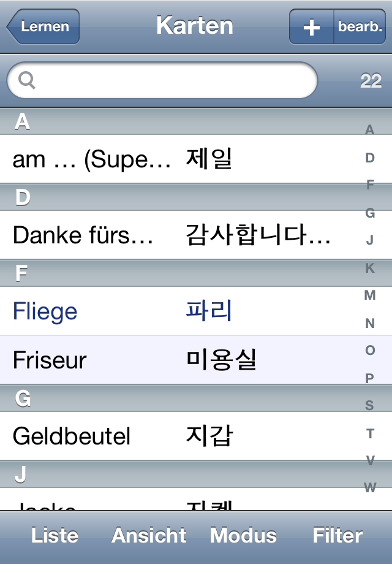Jump to letter W in index
The width and height of the screenshot is (392, 564).
370,488
